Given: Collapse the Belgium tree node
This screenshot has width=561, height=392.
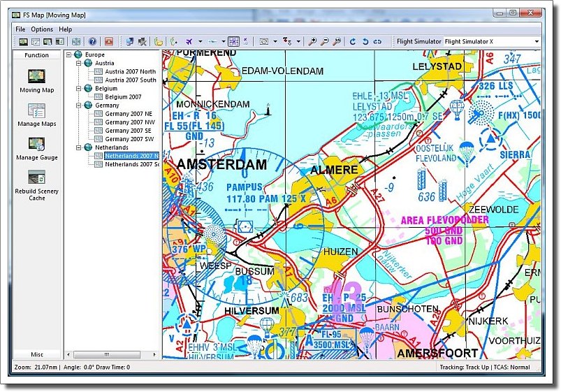Looking at the screenshot, I should [79, 89].
